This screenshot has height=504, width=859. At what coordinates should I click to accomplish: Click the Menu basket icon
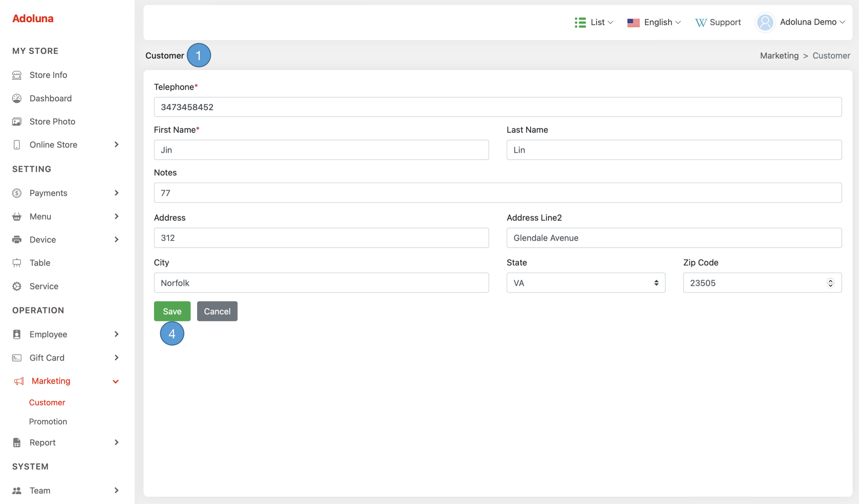tap(17, 216)
